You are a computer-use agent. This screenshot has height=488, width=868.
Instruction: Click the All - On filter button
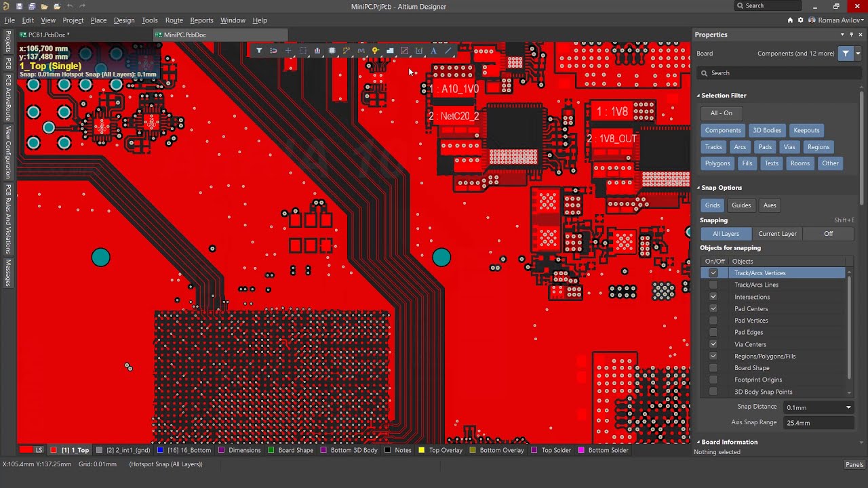point(722,113)
